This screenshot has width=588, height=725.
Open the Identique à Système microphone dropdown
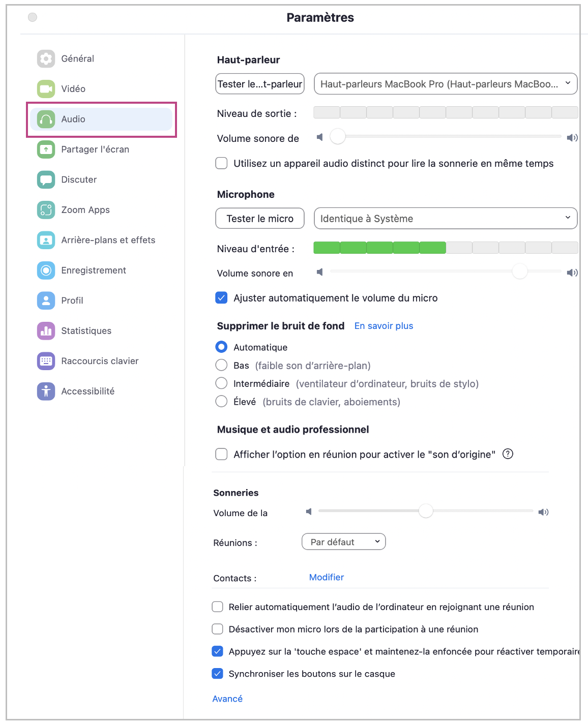coord(446,219)
